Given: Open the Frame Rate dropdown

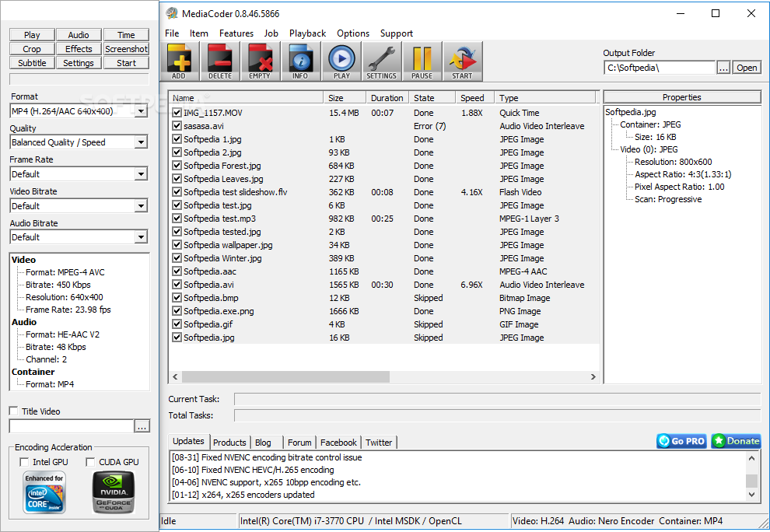Looking at the screenshot, I should (x=141, y=174).
